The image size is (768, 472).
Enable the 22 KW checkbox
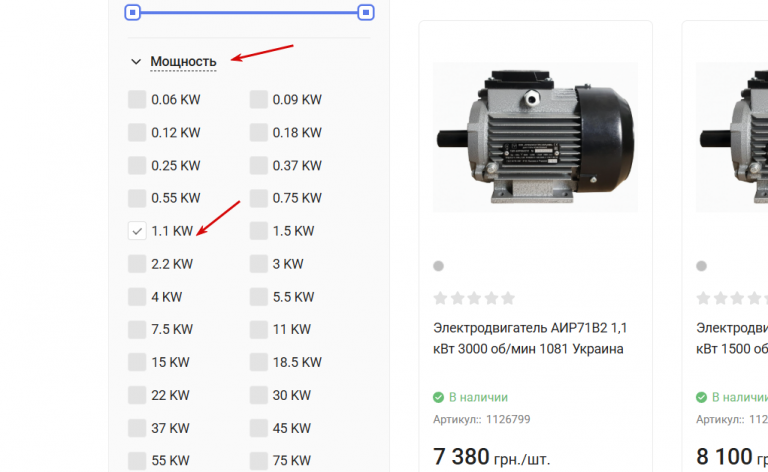(137, 395)
